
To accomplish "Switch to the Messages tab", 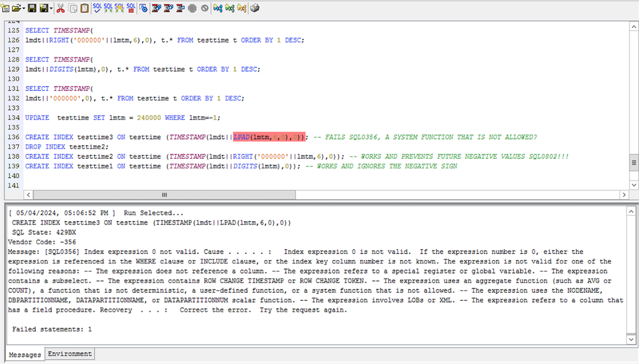I will 25,354.
